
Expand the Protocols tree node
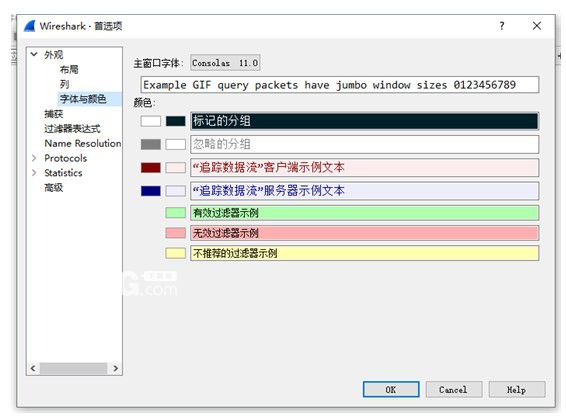pos(34,158)
